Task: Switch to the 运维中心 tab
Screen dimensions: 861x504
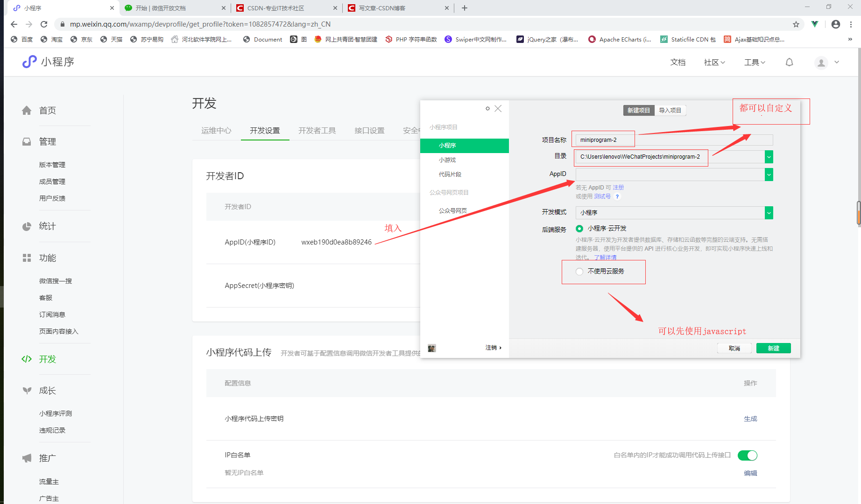Action: tap(215, 131)
